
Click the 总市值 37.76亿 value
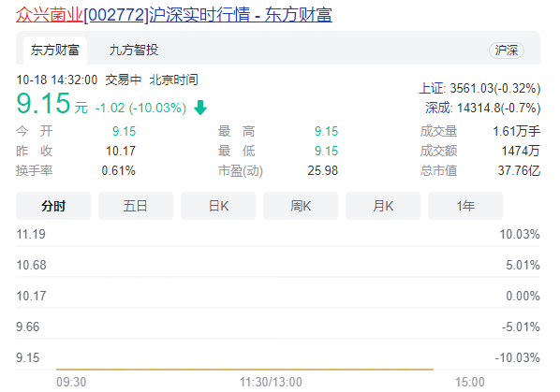click(519, 170)
